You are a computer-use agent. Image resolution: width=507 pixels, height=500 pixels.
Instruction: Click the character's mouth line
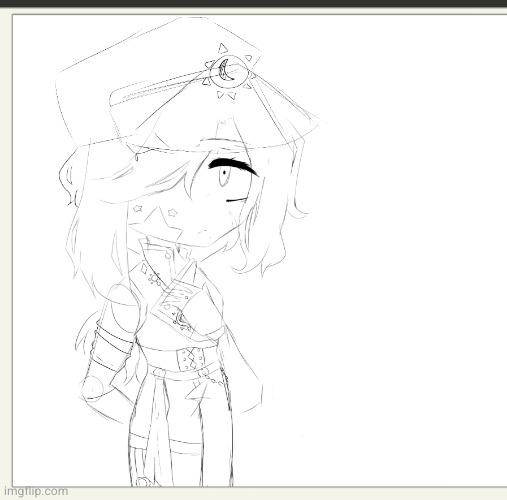click(237, 200)
